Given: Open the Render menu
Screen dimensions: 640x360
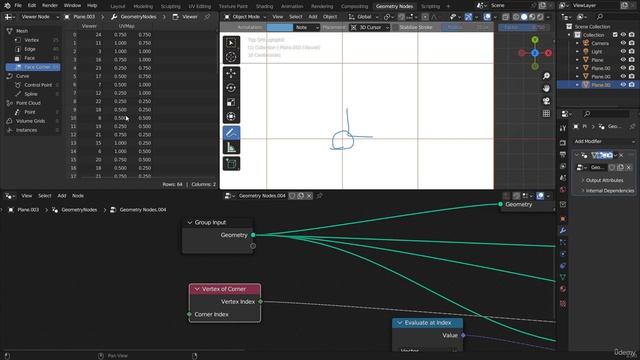Looking at the screenshot, I should [50, 6].
